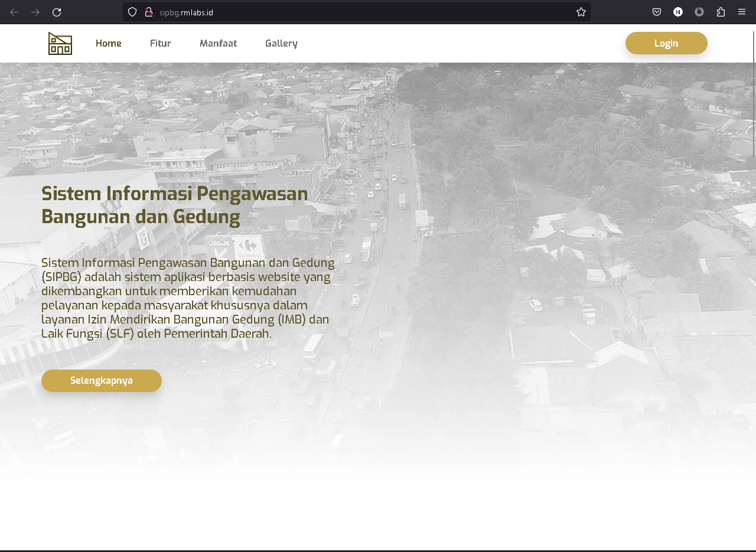Open the Firefox hamburger menu
This screenshot has height=552, width=756.
click(x=742, y=12)
